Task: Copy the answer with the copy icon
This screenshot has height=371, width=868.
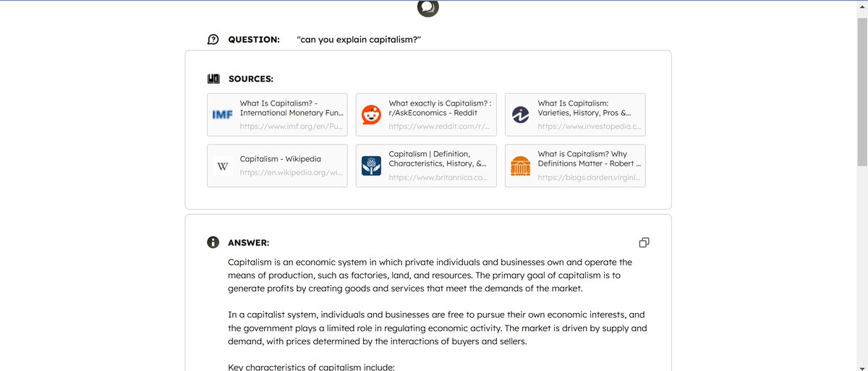Action: tap(644, 242)
